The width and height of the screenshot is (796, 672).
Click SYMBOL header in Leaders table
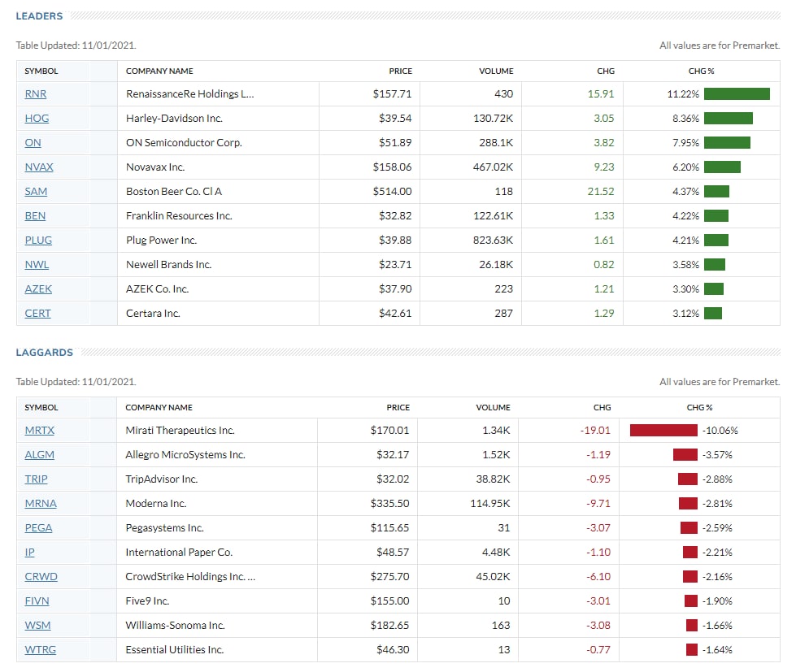pyautogui.click(x=41, y=71)
